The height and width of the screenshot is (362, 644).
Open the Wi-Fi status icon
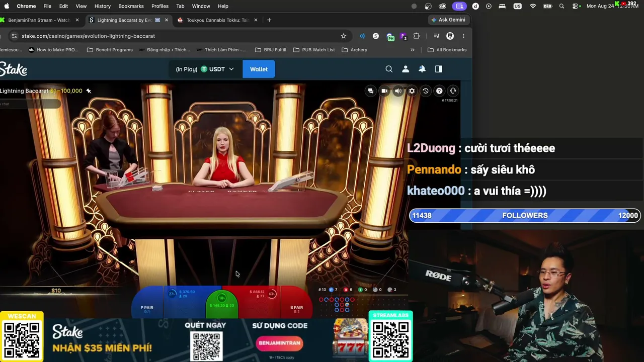(533, 6)
